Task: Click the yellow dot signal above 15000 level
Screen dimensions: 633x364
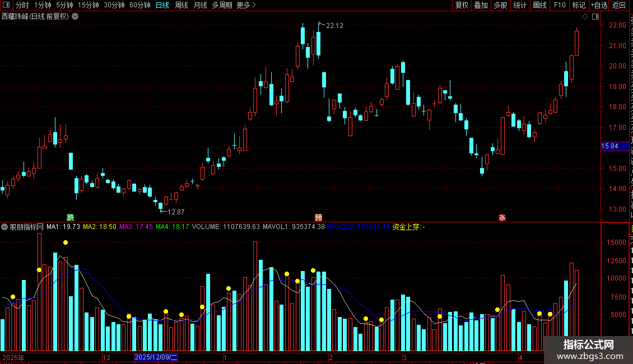Action: [66, 242]
